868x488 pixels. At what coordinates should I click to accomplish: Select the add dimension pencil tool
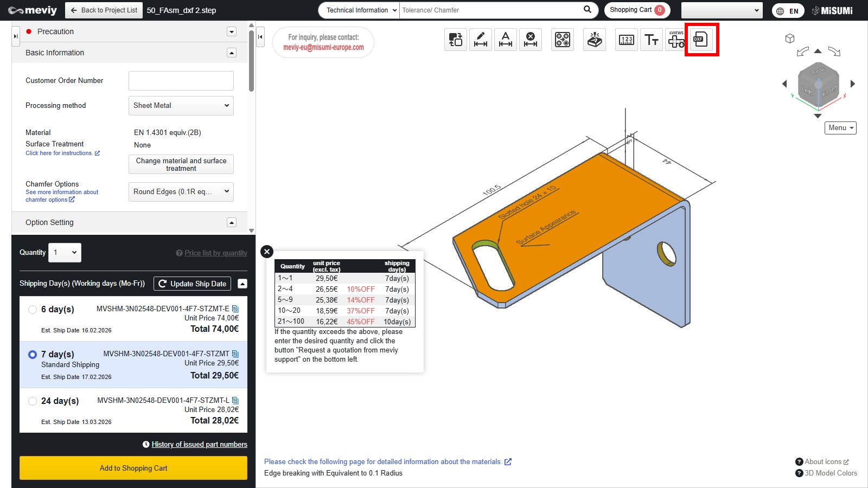click(480, 40)
